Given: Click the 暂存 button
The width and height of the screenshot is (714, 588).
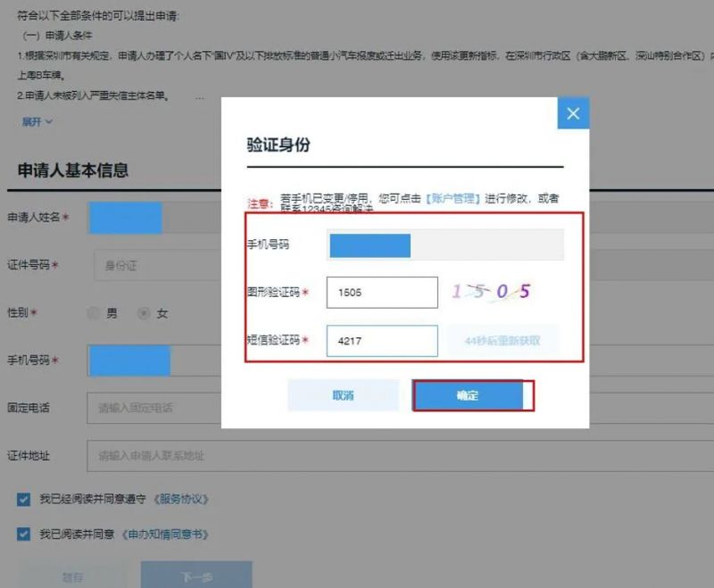Looking at the screenshot, I should pos(72,577).
